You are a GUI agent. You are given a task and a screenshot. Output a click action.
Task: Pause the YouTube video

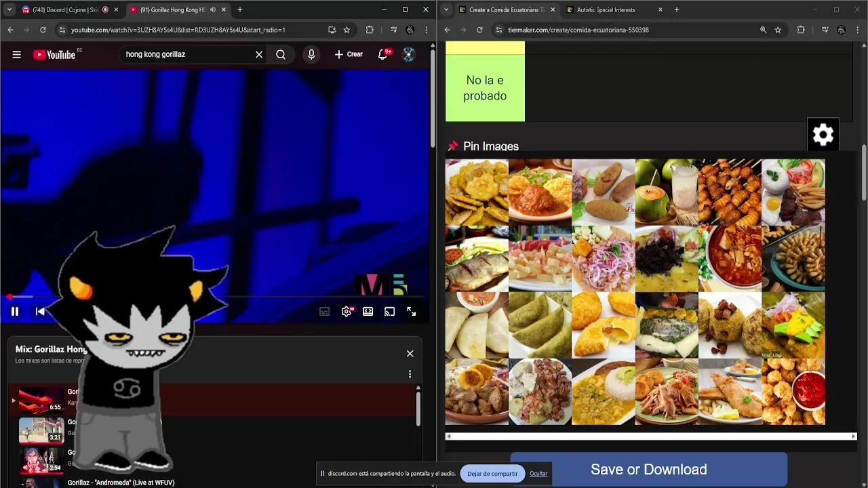pyautogui.click(x=15, y=312)
